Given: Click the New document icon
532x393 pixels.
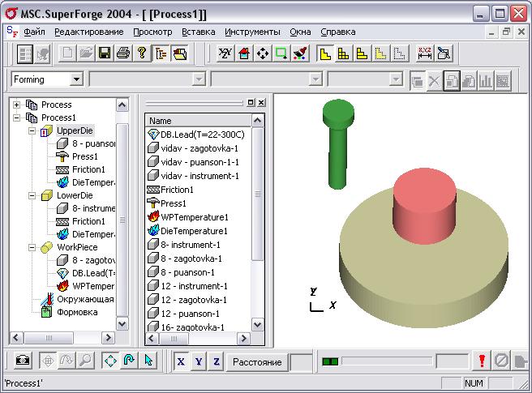Looking at the screenshot, I should pyautogui.click(x=67, y=53).
